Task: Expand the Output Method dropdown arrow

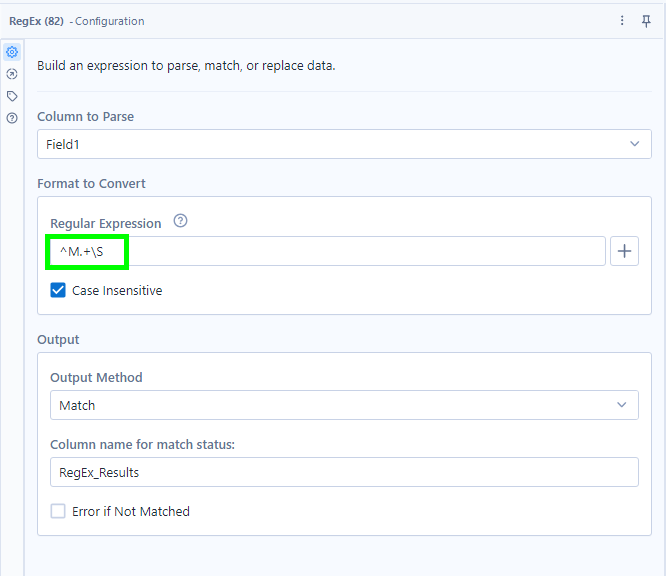Action: [621, 405]
